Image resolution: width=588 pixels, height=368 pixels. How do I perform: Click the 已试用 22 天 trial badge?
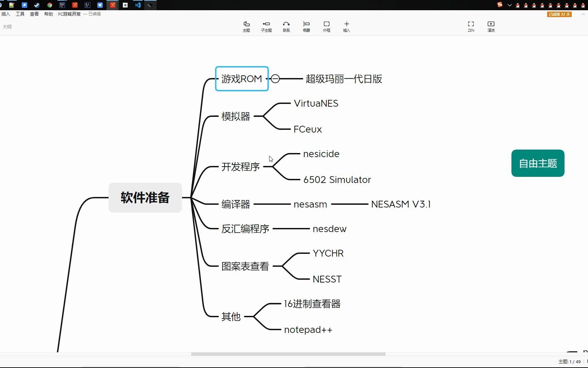(x=559, y=14)
